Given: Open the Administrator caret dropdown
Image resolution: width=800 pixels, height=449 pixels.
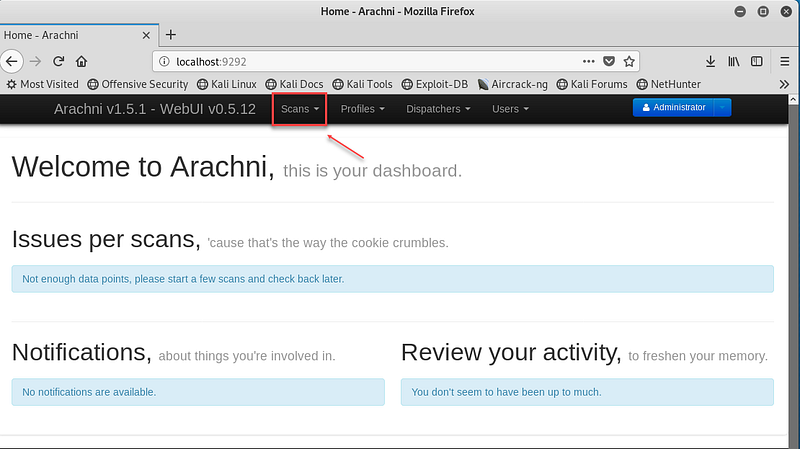Looking at the screenshot, I should pyautogui.click(x=722, y=108).
